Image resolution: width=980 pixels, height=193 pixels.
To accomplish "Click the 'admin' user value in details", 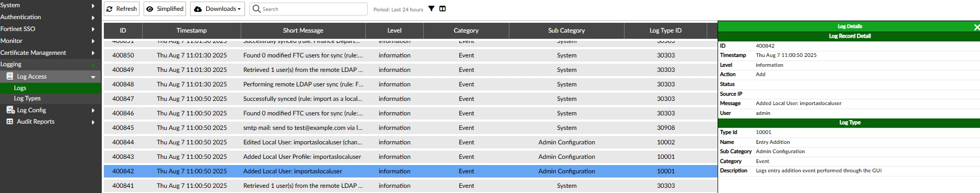I will click(x=763, y=113).
